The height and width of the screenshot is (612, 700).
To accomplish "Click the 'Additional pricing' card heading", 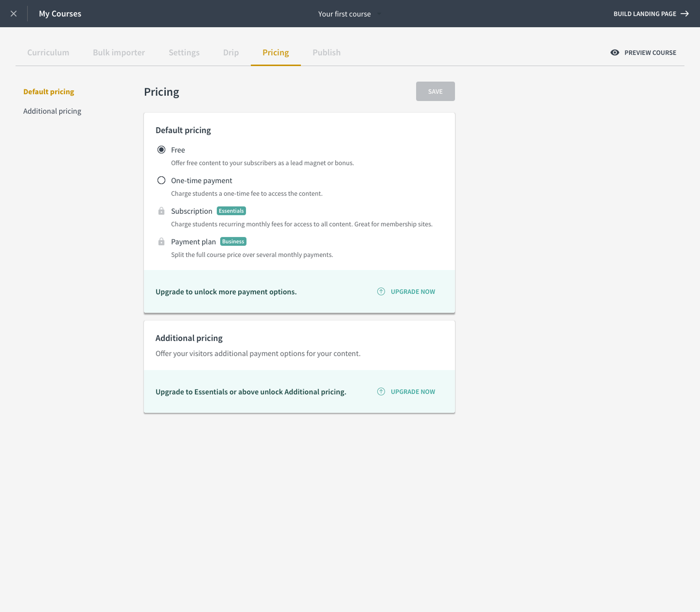I will coord(189,338).
